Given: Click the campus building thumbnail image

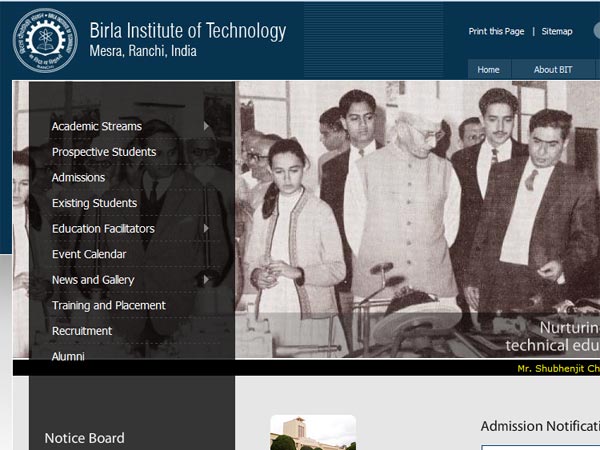Looking at the screenshot, I should pos(312,433).
